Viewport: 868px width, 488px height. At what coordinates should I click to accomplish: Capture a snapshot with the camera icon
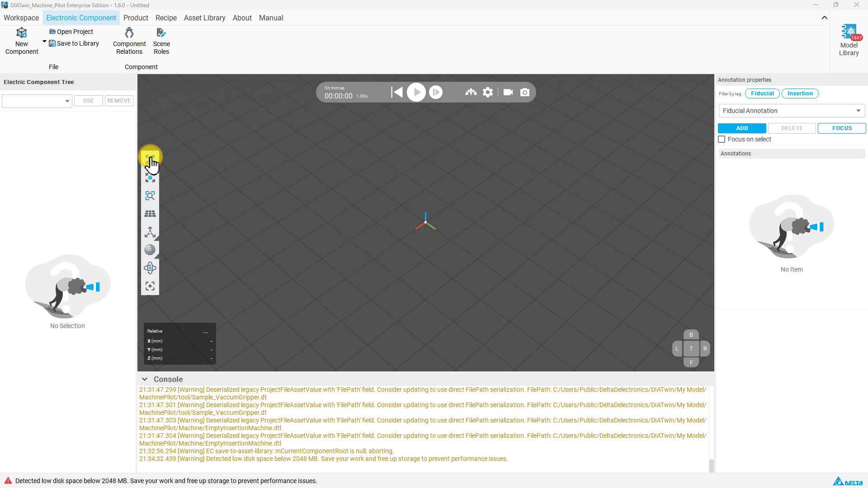coord(524,92)
